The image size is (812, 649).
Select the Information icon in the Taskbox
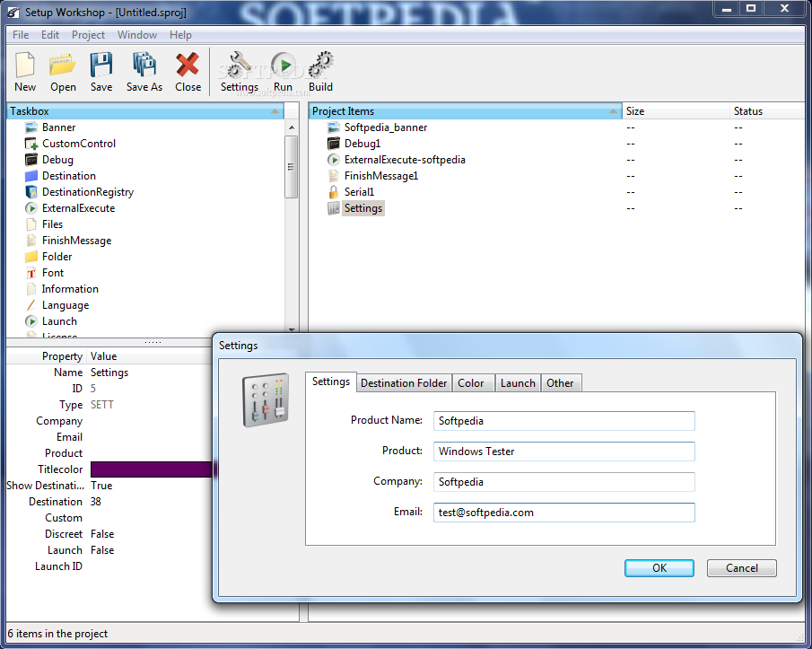pos(31,289)
